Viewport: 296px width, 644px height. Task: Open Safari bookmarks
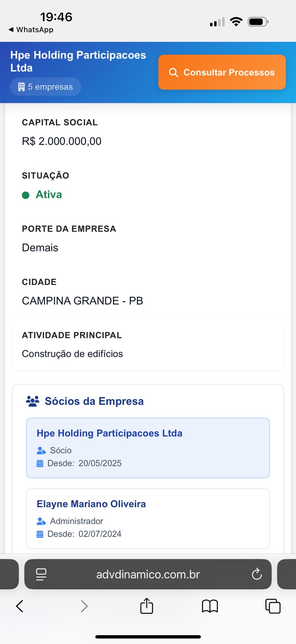point(210,606)
